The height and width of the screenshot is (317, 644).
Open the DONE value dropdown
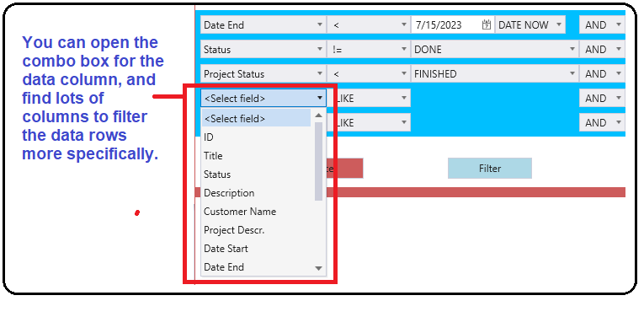coord(494,50)
